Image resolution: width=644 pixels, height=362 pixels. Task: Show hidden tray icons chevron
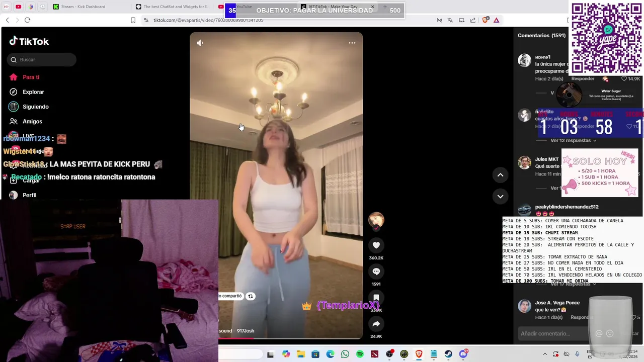point(545,354)
